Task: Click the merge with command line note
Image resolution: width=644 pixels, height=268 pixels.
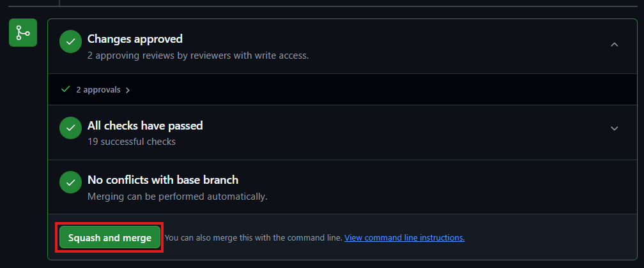Action: (x=253, y=238)
